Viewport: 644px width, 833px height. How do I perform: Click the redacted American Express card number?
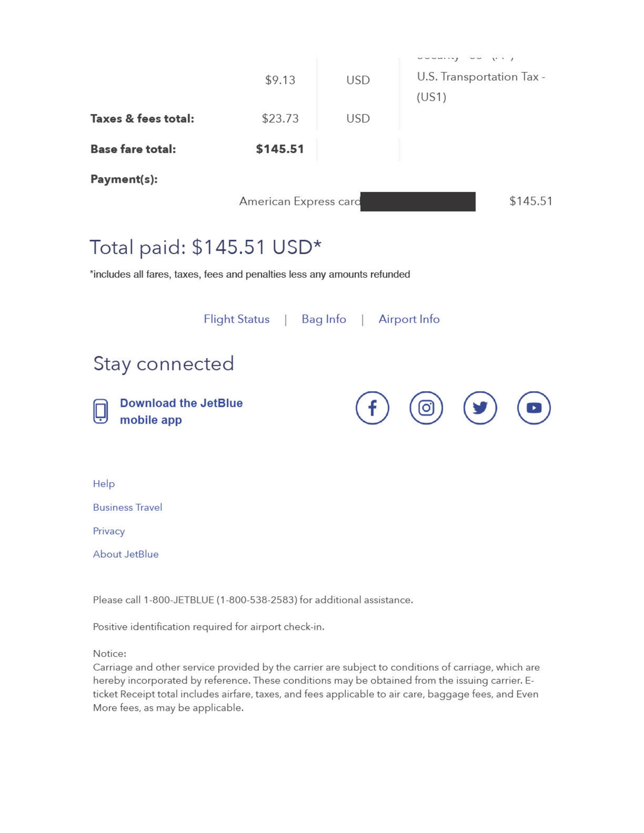[x=418, y=201]
